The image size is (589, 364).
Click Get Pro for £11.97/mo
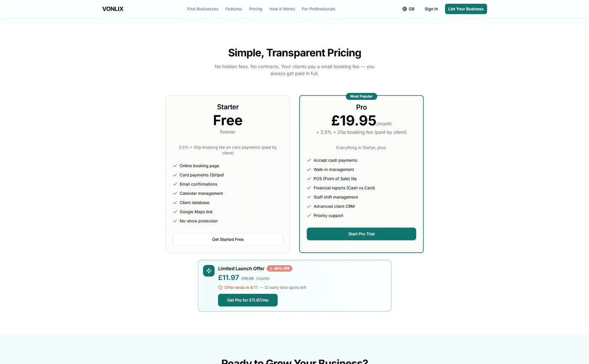[247, 300]
